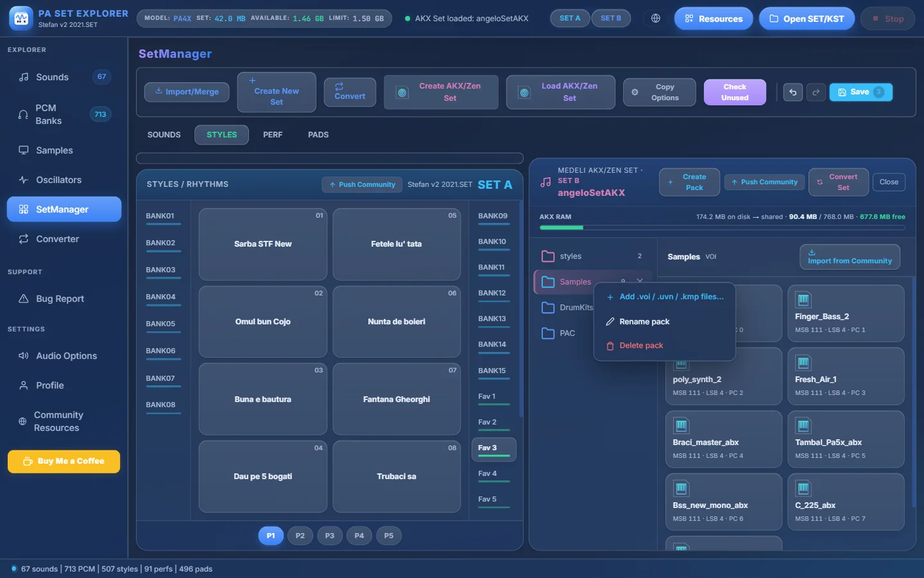Click the Check Unused button
924x578 pixels.
point(735,92)
